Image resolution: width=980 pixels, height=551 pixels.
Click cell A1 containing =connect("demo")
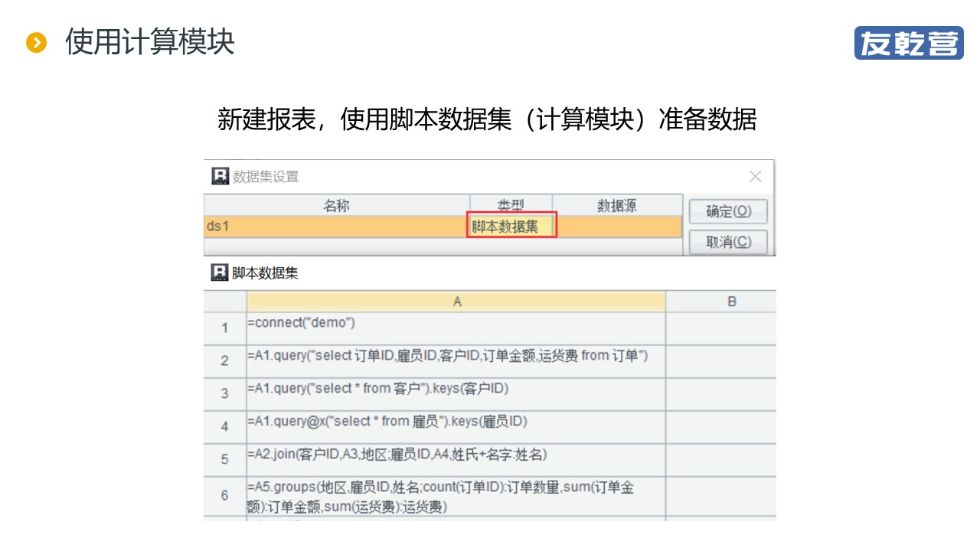pyautogui.click(x=456, y=328)
